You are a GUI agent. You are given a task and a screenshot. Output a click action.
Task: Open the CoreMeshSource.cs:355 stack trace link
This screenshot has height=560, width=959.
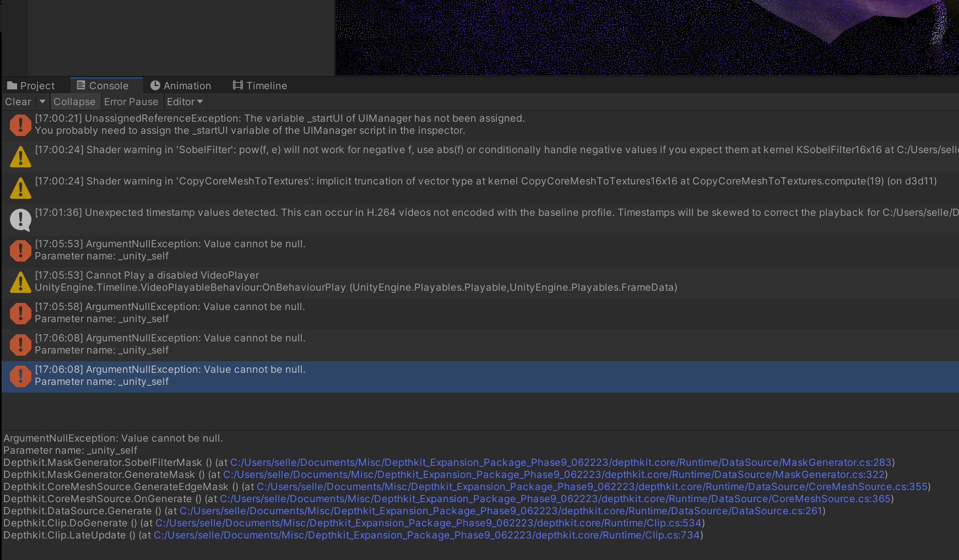tap(592, 487)
